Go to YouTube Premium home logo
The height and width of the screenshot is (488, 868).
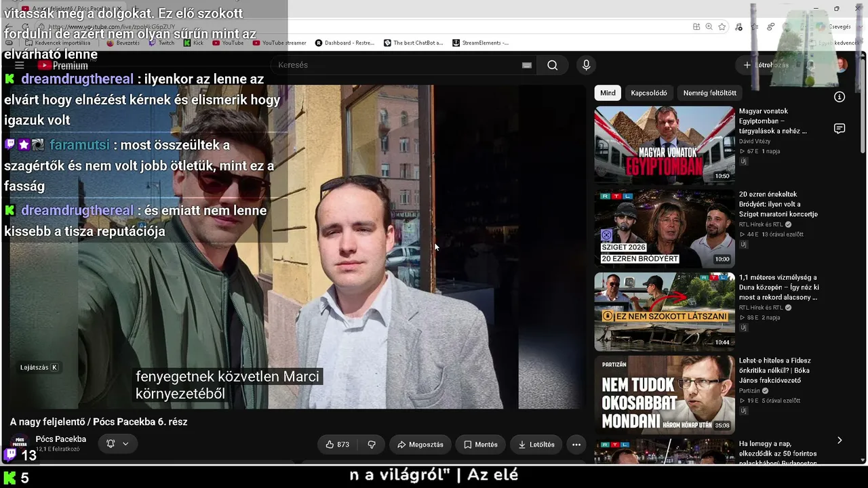[x=63, y=65]
